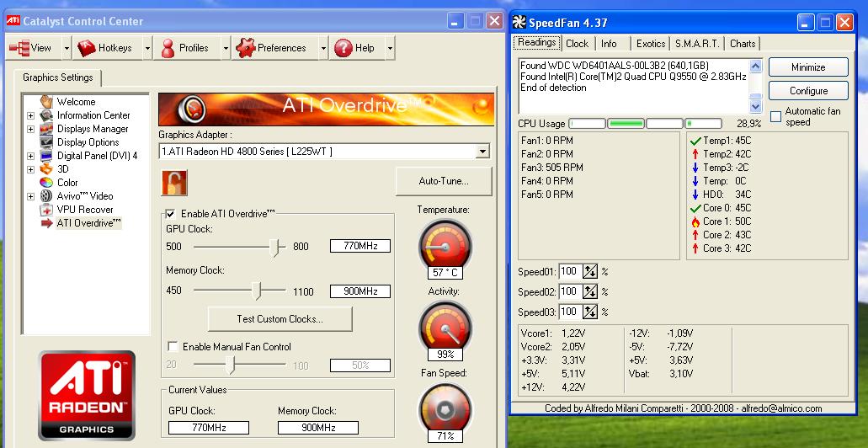
Task: Click the Speed02 spinner arrows
Action: [x=590, y=292]
